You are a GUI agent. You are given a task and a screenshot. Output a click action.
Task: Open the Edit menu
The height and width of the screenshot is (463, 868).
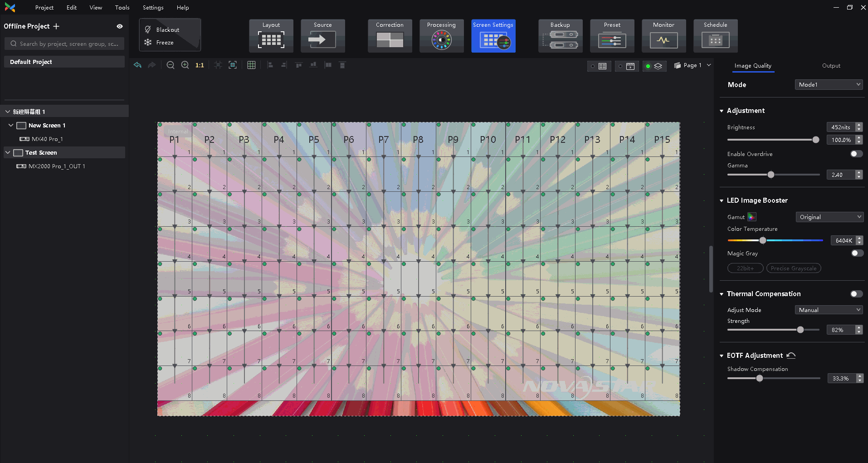(72, 8)
